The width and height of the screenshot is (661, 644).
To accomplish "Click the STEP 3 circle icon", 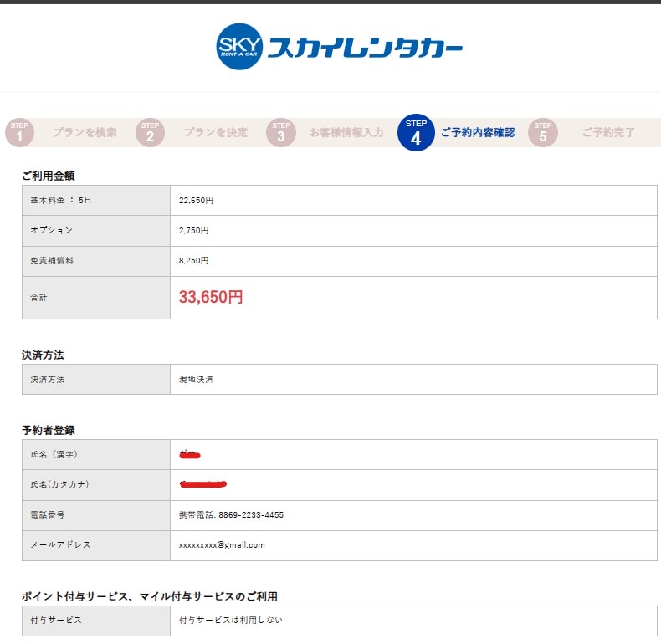I will (281, 132).
